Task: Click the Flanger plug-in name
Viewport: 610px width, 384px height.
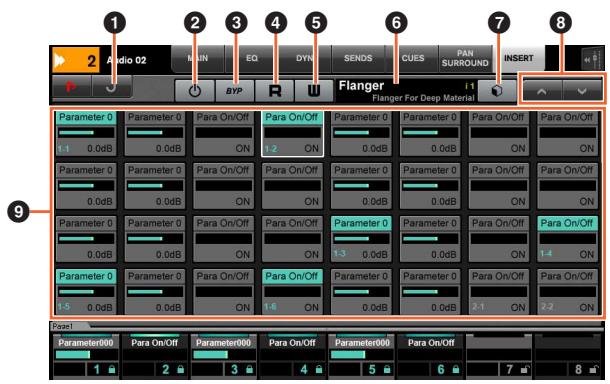Action: [361, 86]
